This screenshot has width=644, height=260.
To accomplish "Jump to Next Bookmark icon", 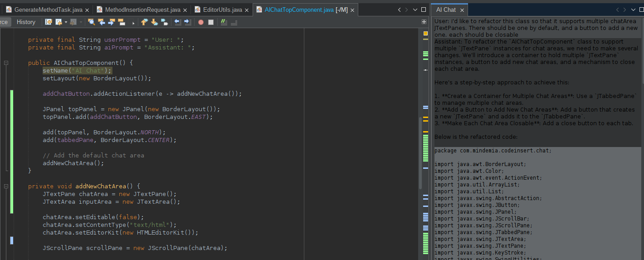I will coord(154,22).
